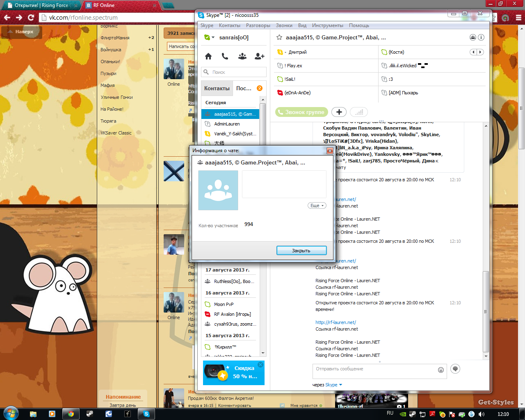Show previous participants with left arrow
This screenshot has height=420, width=525.
tap(473, 52)
